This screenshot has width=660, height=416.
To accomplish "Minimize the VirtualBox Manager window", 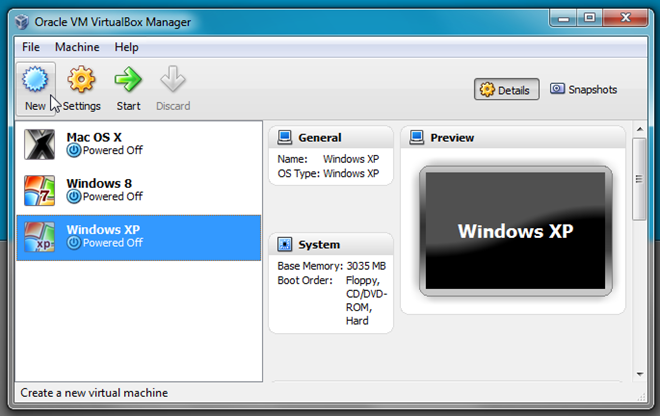I will (x=564, y=19).
